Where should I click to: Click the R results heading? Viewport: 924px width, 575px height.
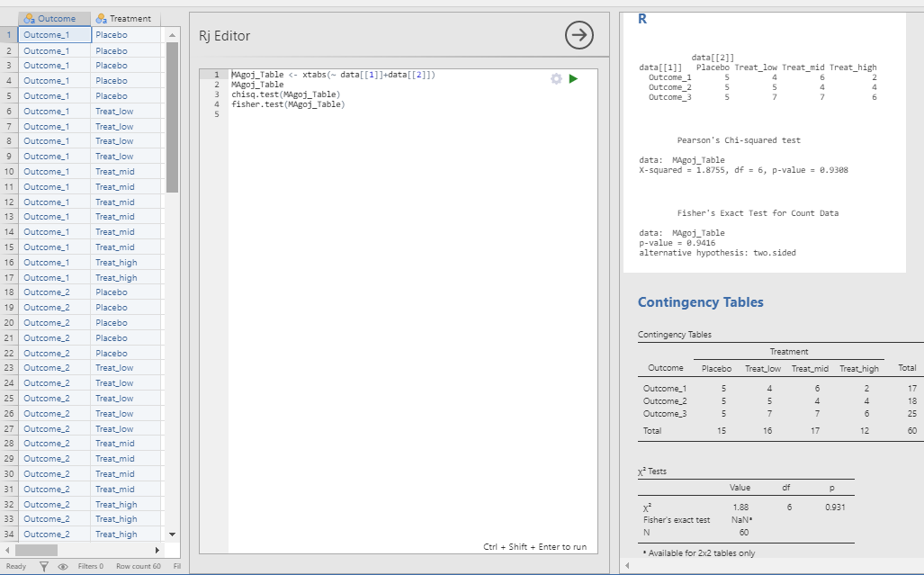pos(642,19)
